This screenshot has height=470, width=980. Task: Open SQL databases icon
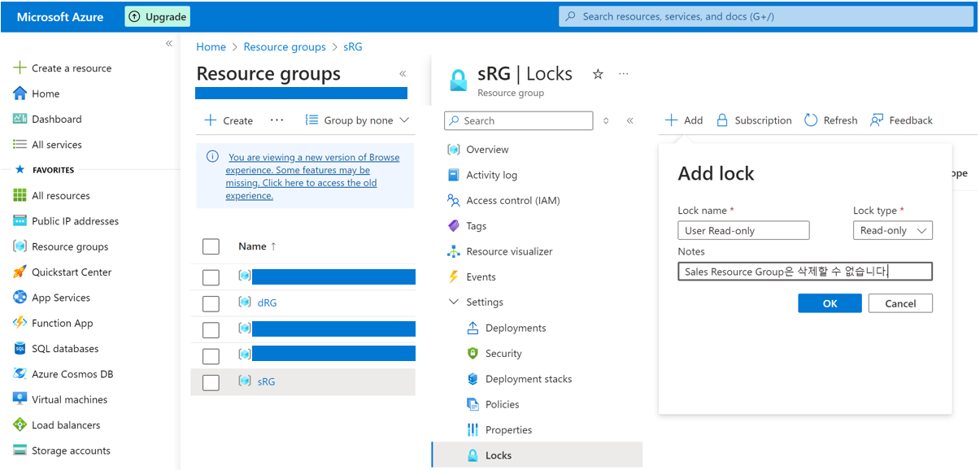tap(20, 349)
